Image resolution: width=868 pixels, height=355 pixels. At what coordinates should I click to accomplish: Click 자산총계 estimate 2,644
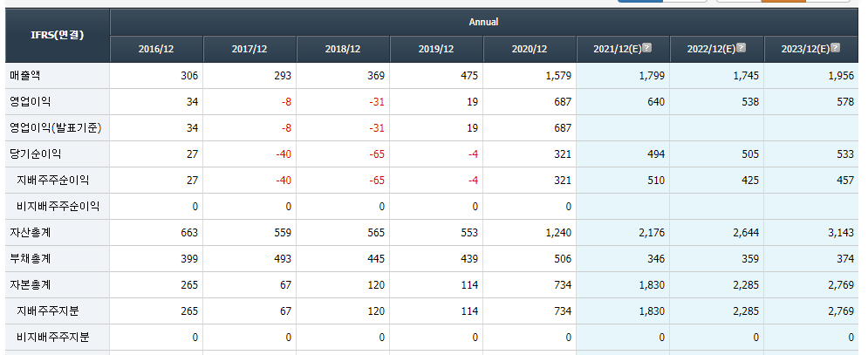point(746,233)
